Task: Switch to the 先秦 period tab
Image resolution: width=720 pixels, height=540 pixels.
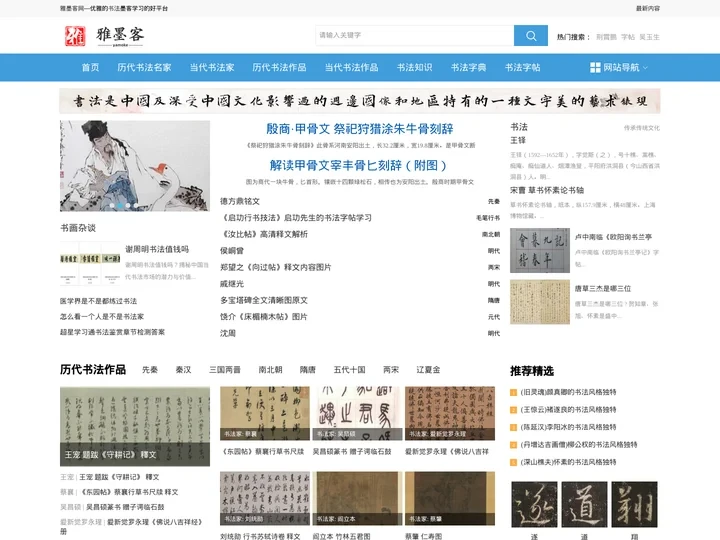Action: pyautogui.click(x=150, y=370)
